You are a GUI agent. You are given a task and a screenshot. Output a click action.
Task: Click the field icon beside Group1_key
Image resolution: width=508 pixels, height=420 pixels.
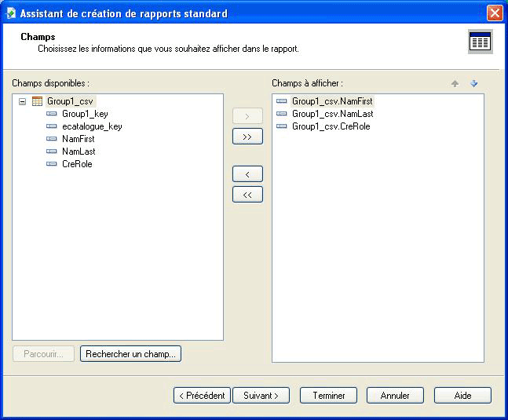point(52,114)
